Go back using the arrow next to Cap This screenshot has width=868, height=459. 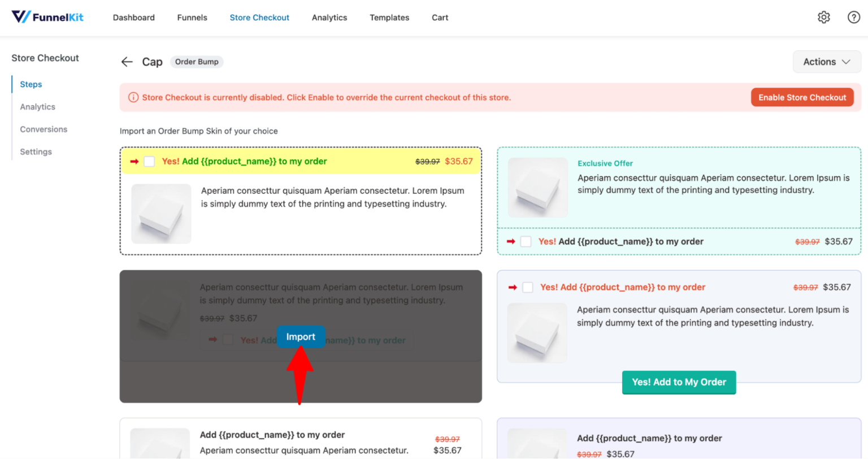tap(127, 62)
